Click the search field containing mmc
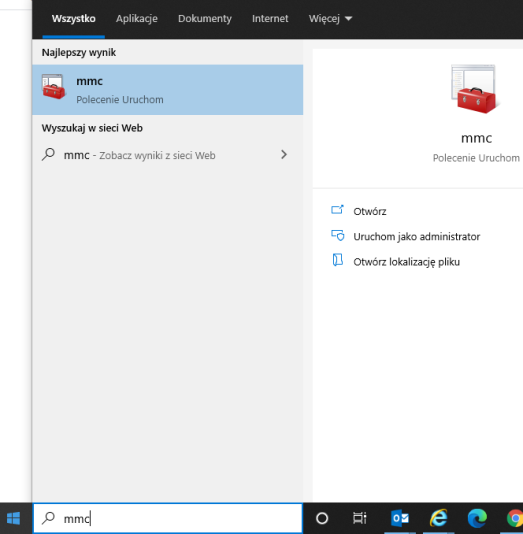Viewport: 523px width, 534px height. click(168, 518)
